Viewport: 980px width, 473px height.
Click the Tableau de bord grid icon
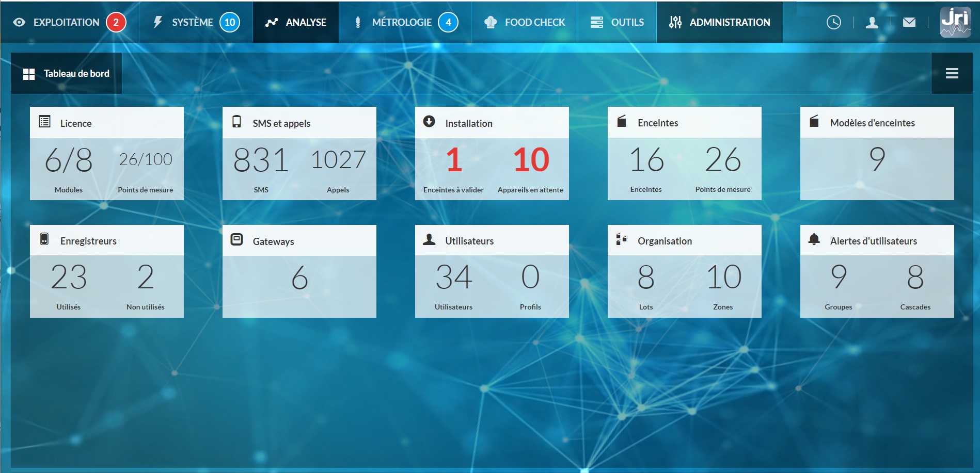pos(29,74)
